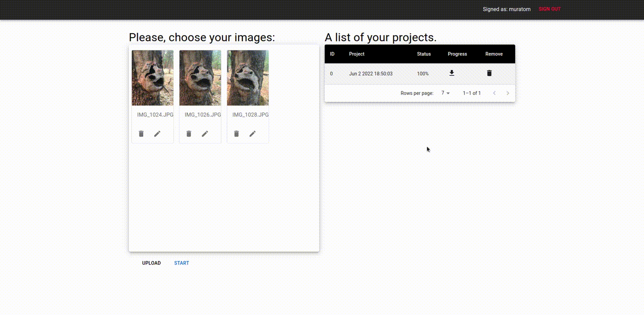Open the rows per page dropdown
The height and width of the screenshot is (315, 644).
[x=445, y=93]
